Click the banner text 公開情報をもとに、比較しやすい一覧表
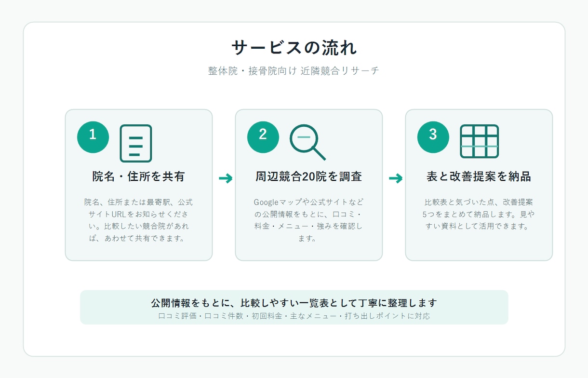The image size is (588, 378). (294, 303)
